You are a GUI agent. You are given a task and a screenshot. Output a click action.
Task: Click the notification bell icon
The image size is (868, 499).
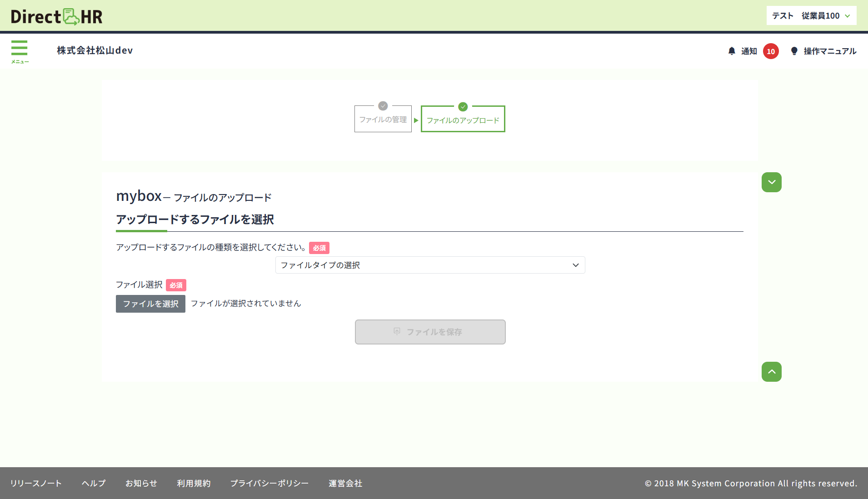pos(731,51)
